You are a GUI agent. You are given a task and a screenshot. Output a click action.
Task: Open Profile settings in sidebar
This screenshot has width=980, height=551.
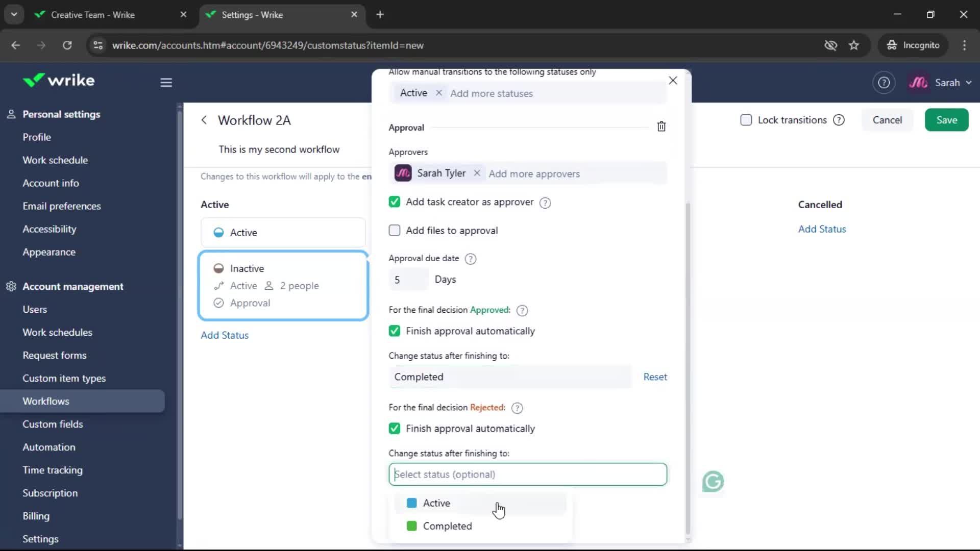coord(37,137)
